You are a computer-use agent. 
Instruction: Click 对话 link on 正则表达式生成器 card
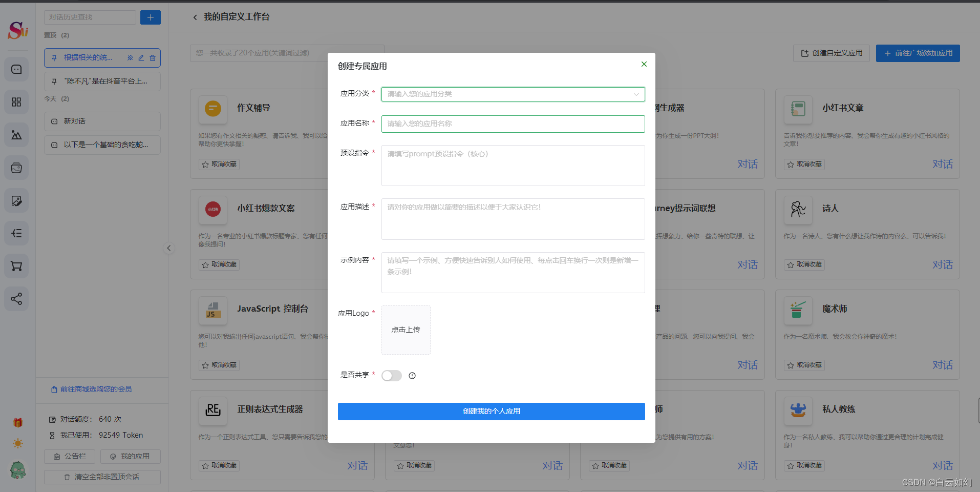tap(357, 466)
